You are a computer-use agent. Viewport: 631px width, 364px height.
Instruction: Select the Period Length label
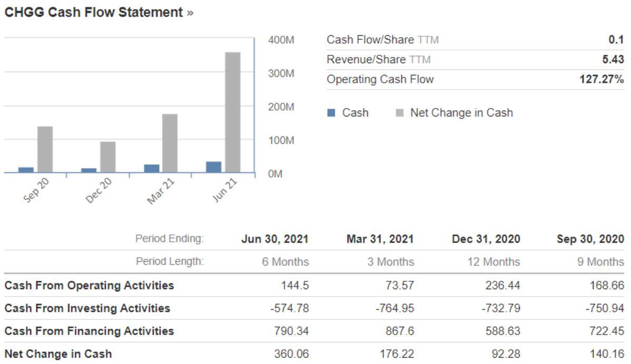(170, 262)
